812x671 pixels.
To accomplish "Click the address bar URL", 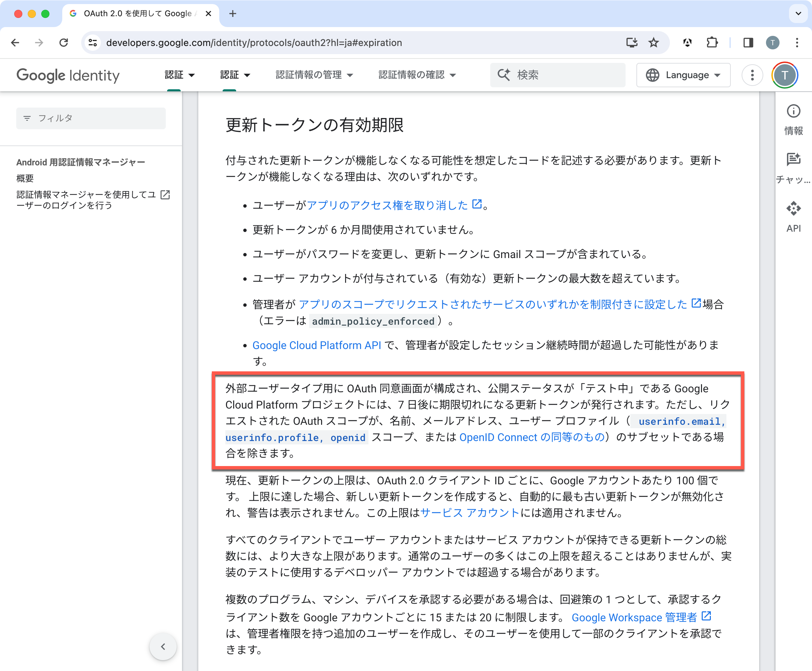I will coord(254,43).
